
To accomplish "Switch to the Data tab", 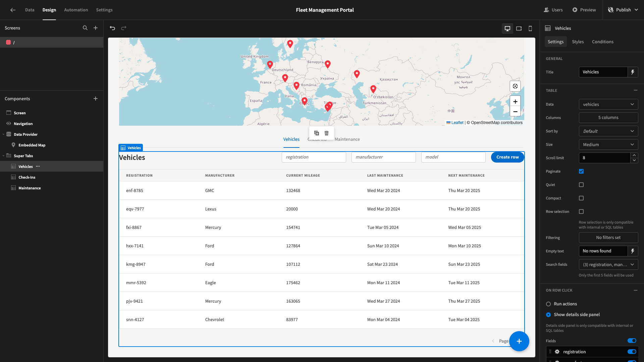I will 30,10.
